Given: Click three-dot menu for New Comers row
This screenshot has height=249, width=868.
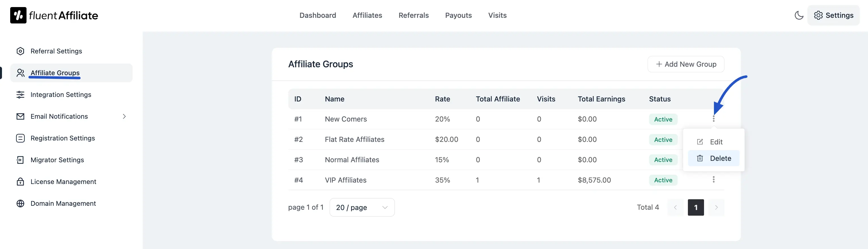Looking at the screenshot, I should (713, 119).
